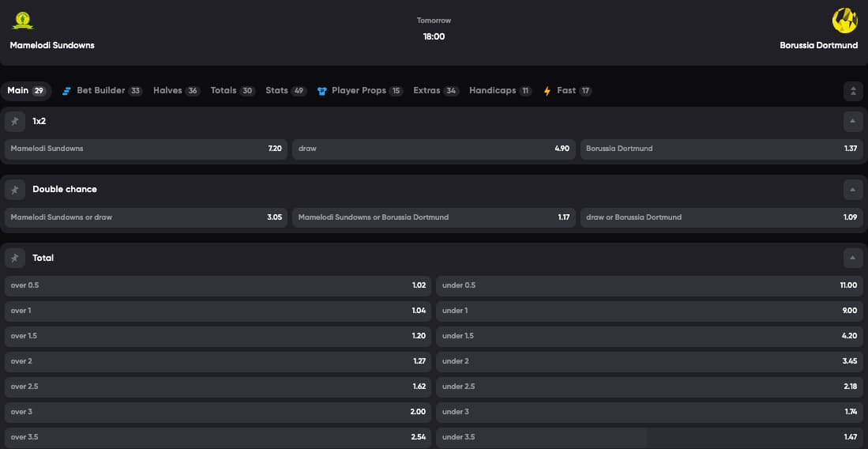The image size is (868, 449).
Task: Open the Bet Builder tab
Action: tap(103, 90)
